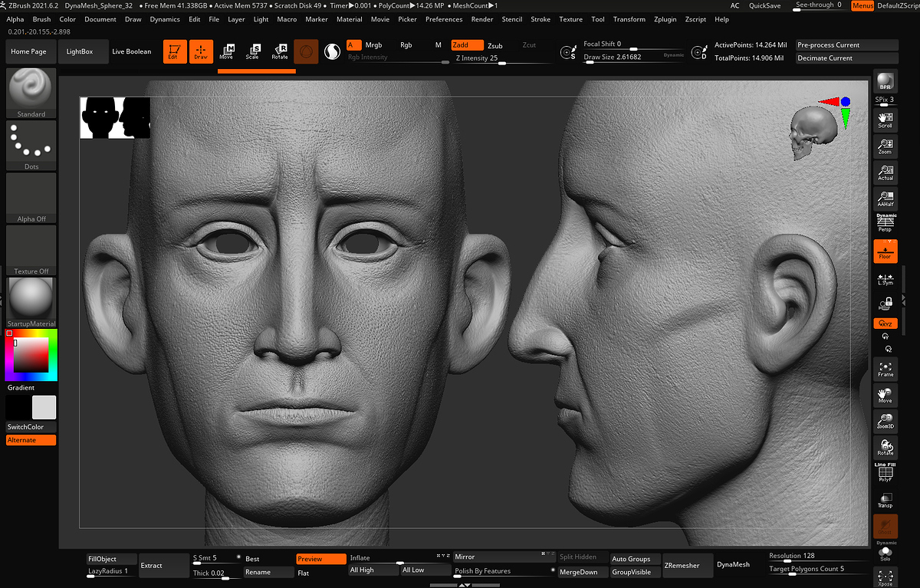Viewport: 920px width, 588px height.
Task: Open the Stroke menu
Action: point(540,19)
